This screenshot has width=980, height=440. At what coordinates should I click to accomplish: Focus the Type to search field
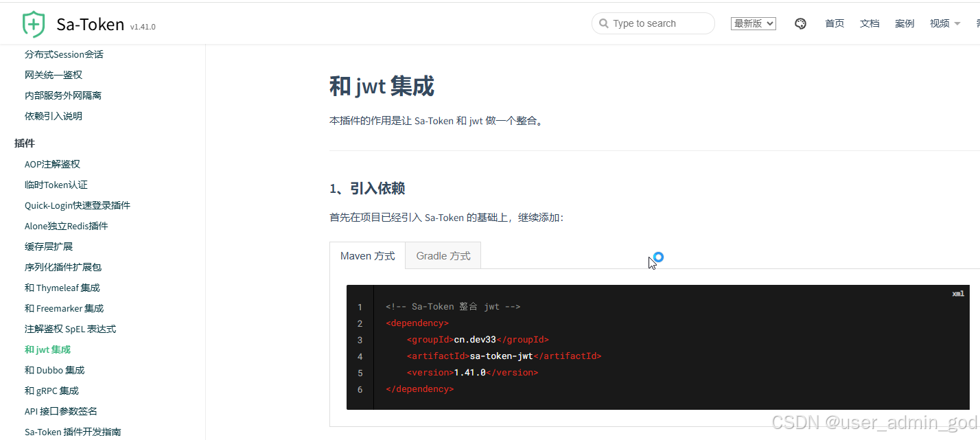653,23
